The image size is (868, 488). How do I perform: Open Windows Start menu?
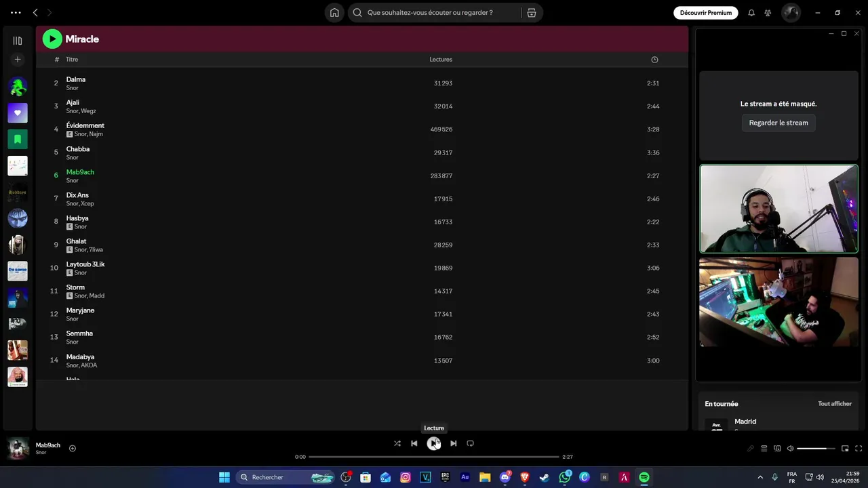[x=224, y=477]
